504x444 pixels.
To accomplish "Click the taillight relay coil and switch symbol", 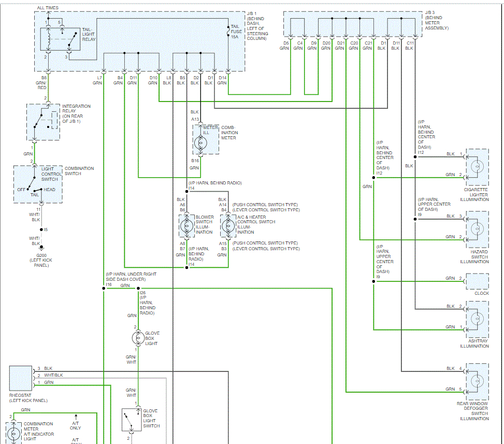I will tap(60, 39).
